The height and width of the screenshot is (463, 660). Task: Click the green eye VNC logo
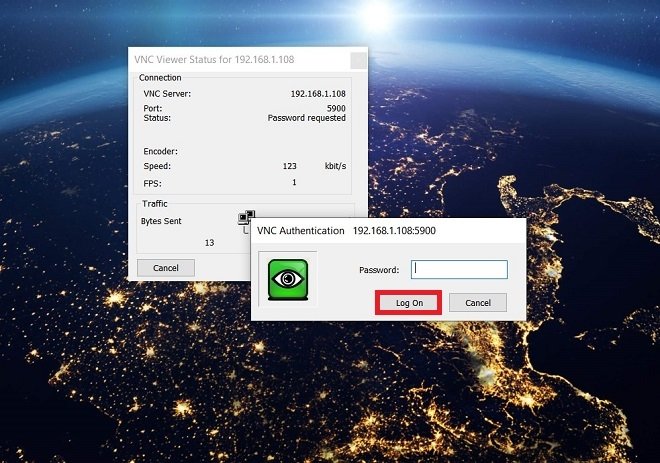[x=288, y=280]
